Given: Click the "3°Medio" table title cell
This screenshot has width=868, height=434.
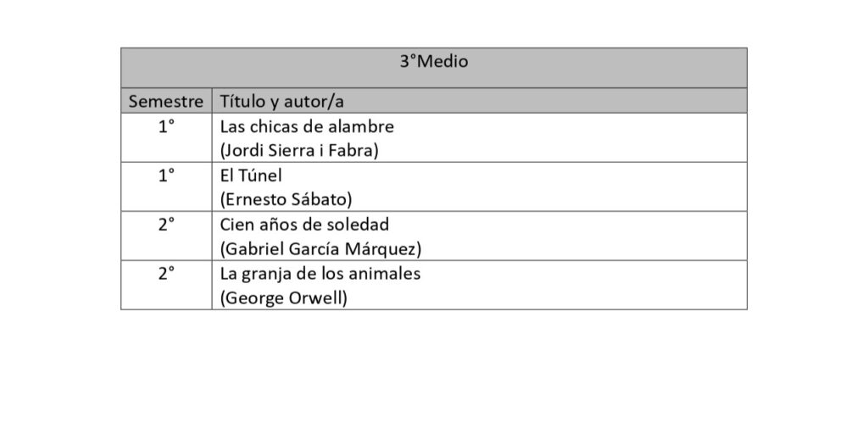Looking at the screenshot, I should (x=434, y=62).
